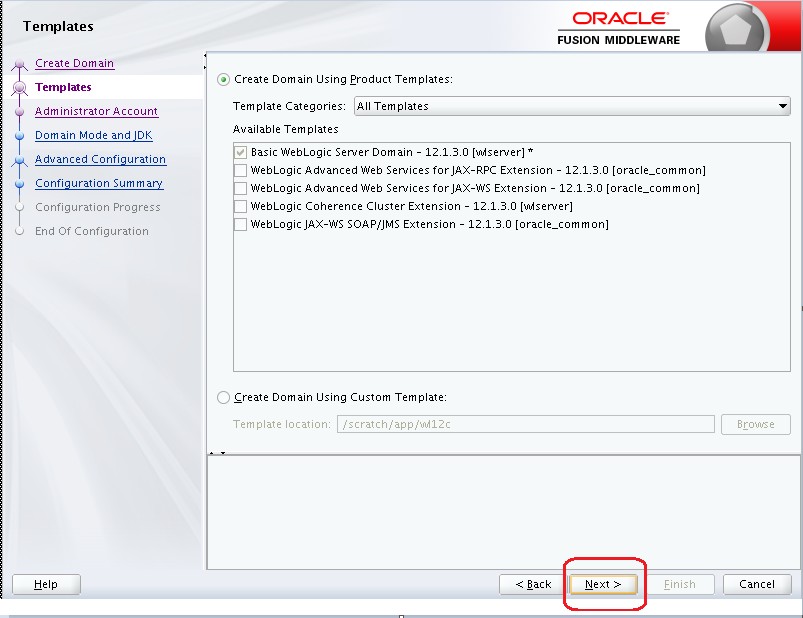803x618 pixels.
Task: Click the Template location input field
Action: [x=525, y=424]
